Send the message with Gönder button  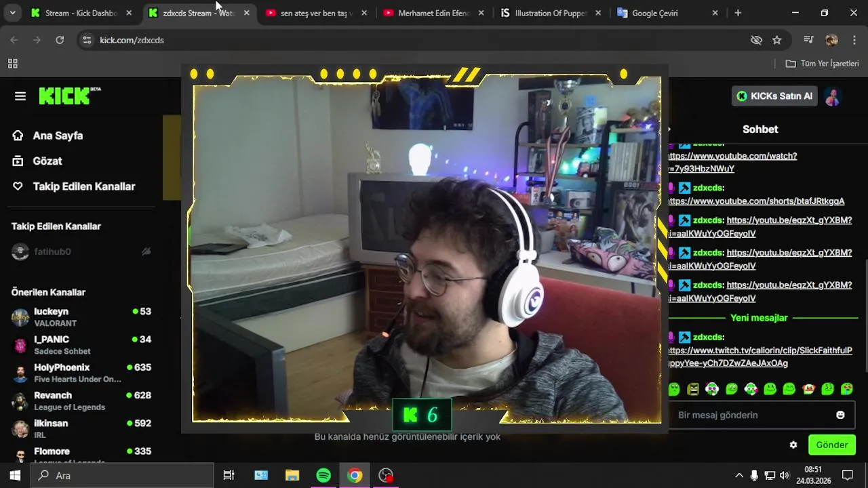coord(832,445)
